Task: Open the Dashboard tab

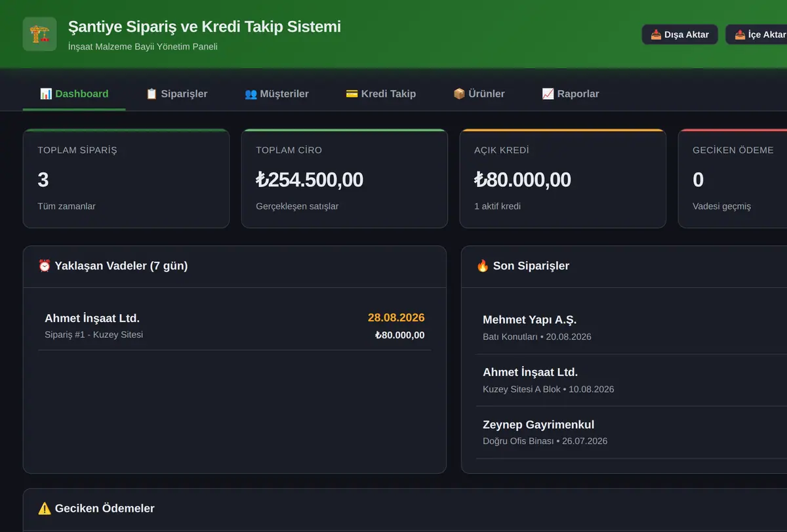Action: [x=74, y=94]
